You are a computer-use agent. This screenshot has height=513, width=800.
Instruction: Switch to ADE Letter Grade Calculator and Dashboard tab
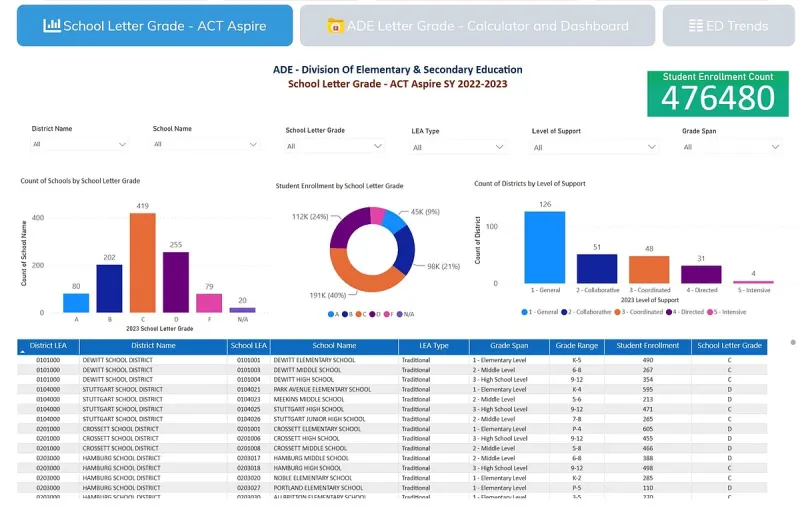477,26
